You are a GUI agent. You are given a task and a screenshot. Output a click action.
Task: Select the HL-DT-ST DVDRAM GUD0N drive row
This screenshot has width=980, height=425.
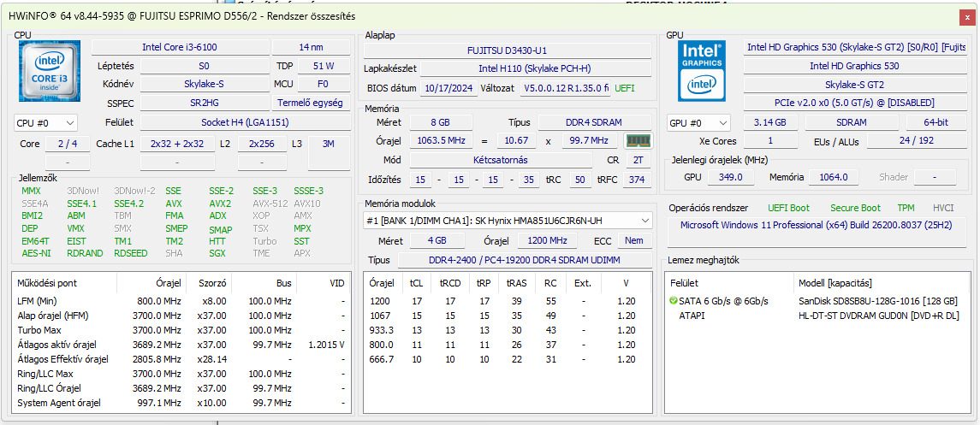point(817,316)
